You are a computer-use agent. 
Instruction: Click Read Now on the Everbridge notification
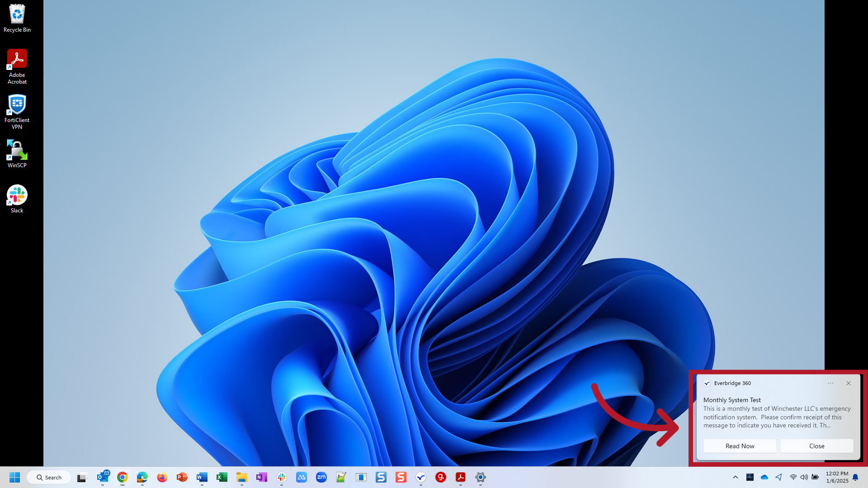point(740,446)
